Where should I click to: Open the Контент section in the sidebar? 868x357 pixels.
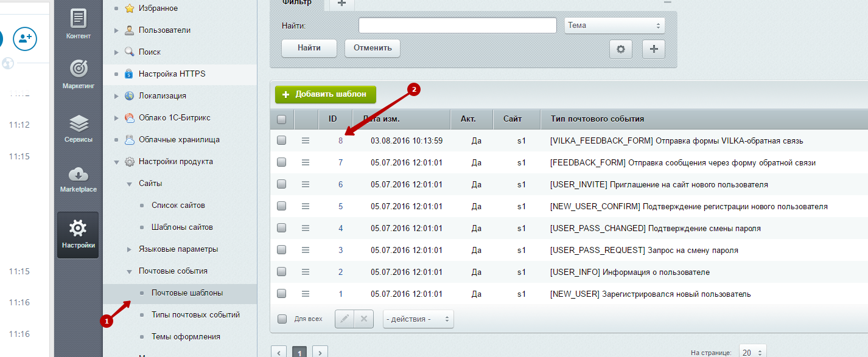(78, 24)
